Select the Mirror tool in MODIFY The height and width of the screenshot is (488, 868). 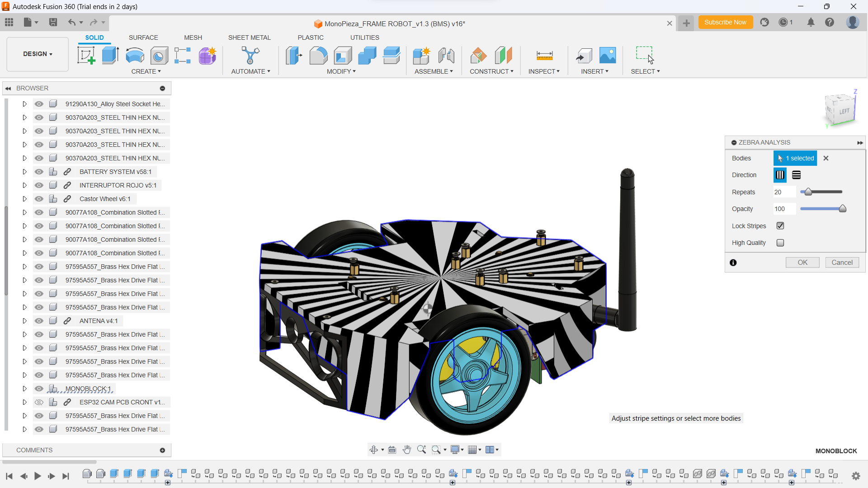341,71
